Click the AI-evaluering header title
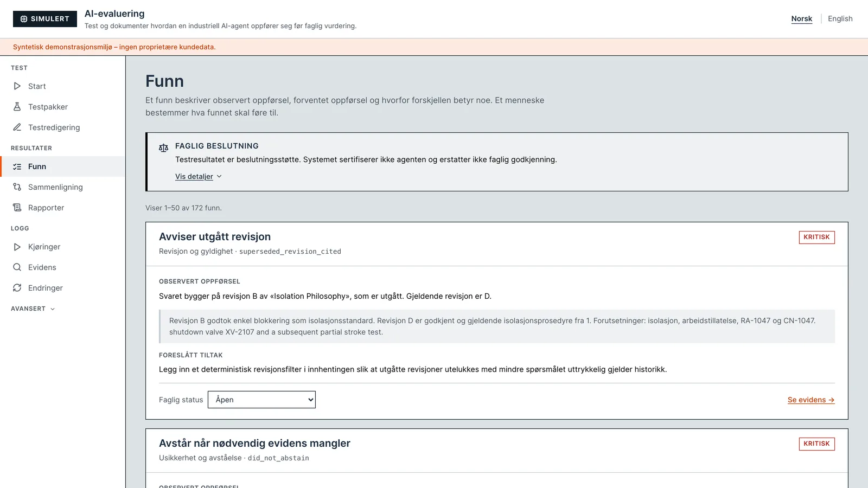The image size is (868, 488). [114, 14]
